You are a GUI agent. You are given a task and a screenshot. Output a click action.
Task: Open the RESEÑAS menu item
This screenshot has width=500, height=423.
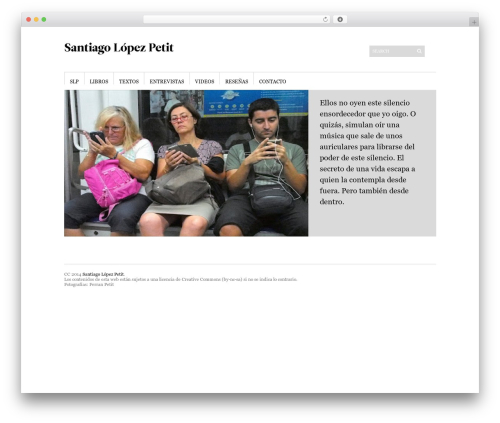point(237,81)
